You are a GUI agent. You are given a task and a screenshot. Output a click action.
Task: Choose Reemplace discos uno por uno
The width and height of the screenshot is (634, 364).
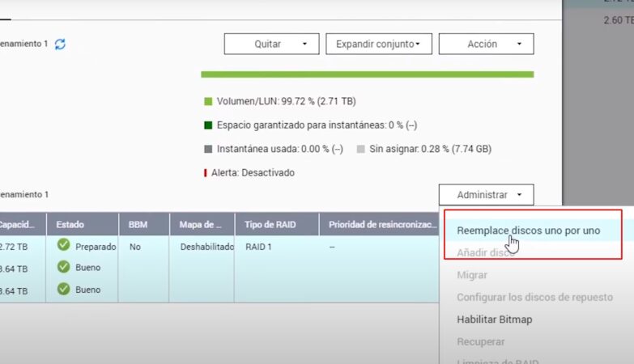pos(528,231)
